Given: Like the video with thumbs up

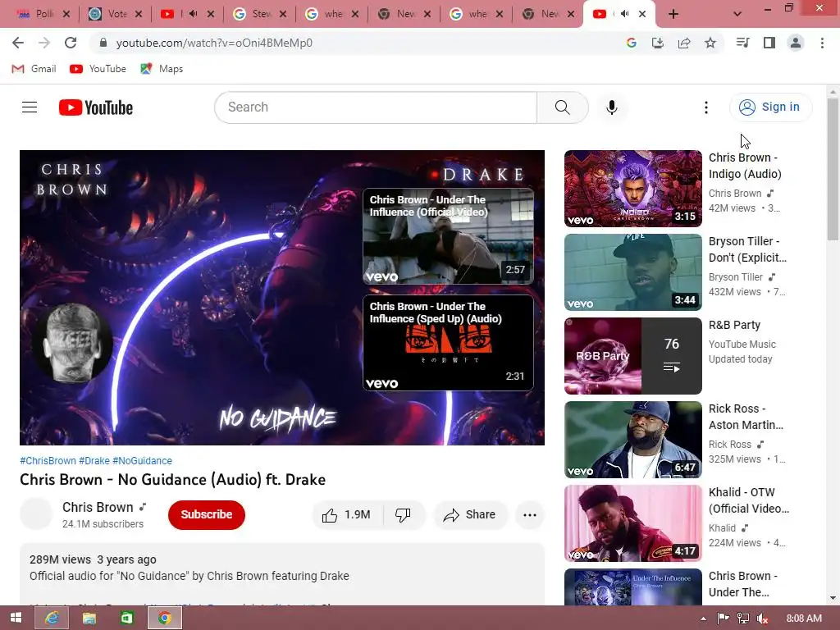Looking at the screenshot, I should point(347,515).
